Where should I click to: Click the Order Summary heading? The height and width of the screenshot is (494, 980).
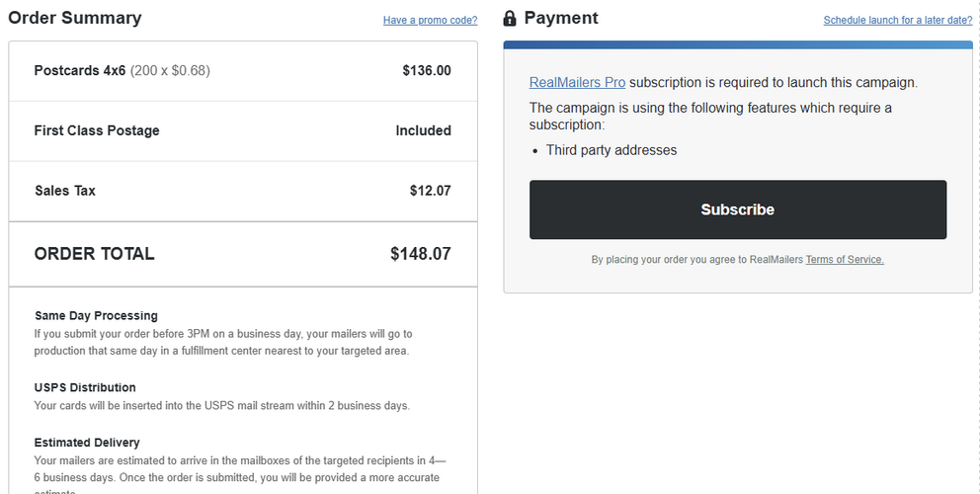[x=75, y=18]
